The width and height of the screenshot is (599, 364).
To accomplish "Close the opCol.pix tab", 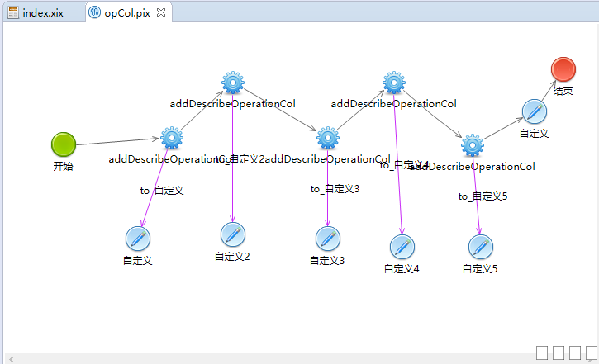I will tap(161, 13).
